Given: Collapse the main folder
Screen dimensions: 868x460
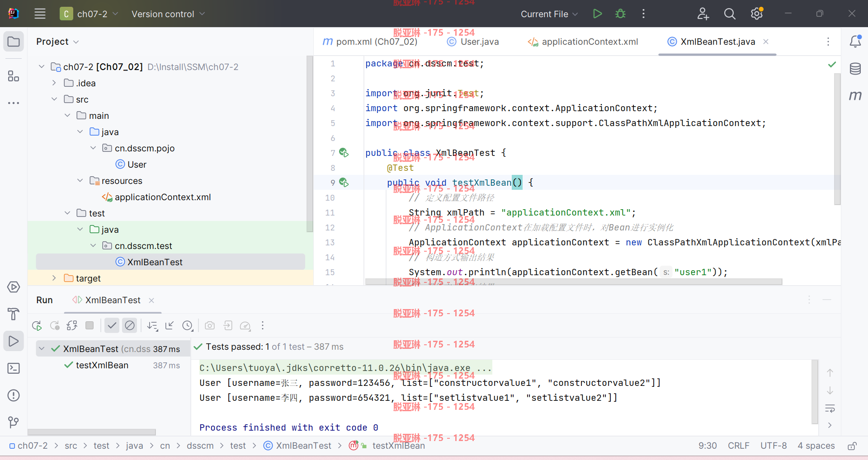Looking at the screenshot, I should pos(67,116).
